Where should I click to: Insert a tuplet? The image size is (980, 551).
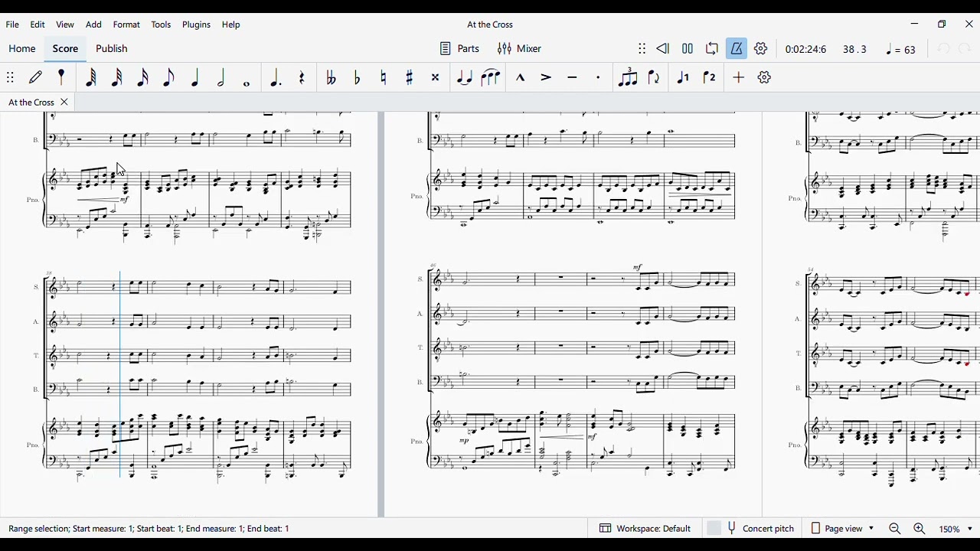(628, 77)
